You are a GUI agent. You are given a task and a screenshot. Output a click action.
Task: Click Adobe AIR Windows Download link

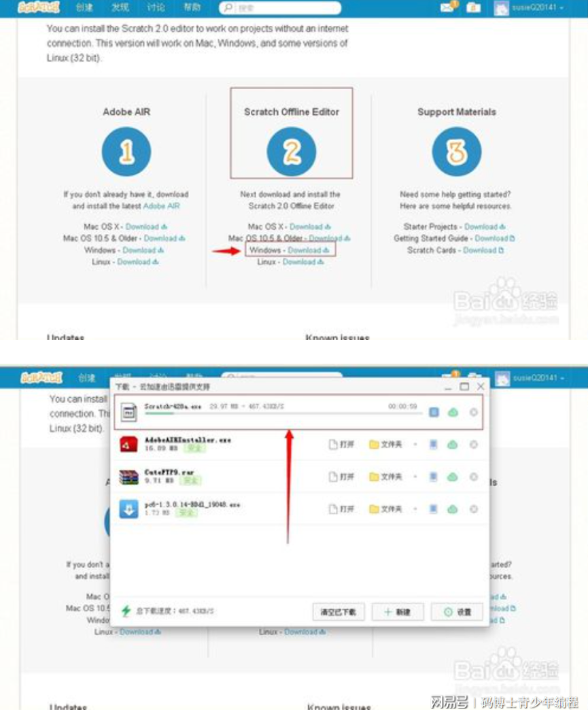143,250
